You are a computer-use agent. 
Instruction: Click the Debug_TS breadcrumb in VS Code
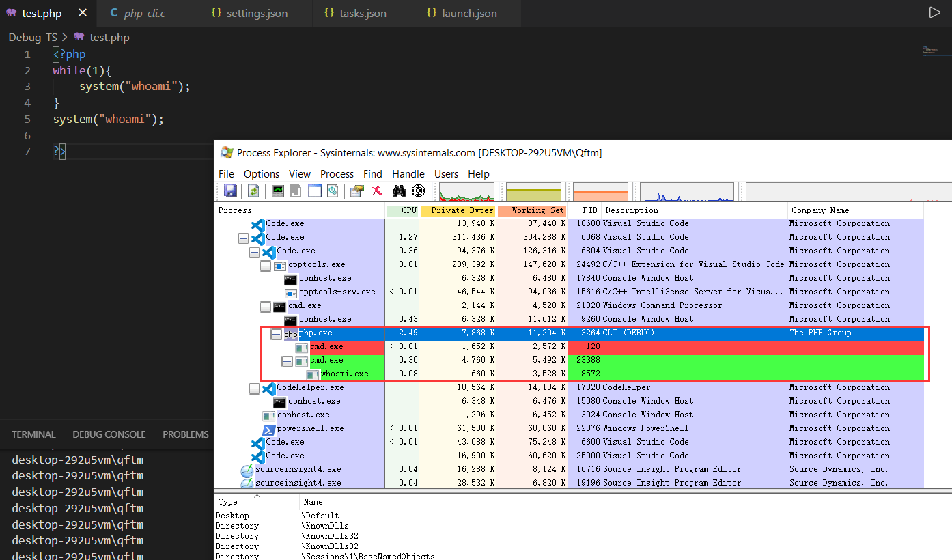pos(33,38)
